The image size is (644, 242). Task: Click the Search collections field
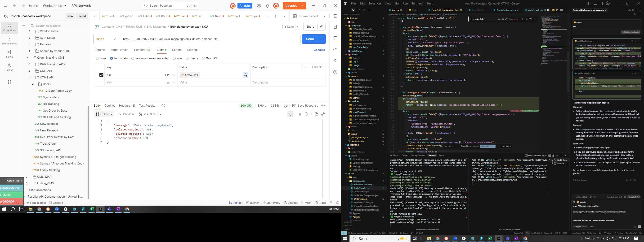pyautogui.click(x=58, y=26)
